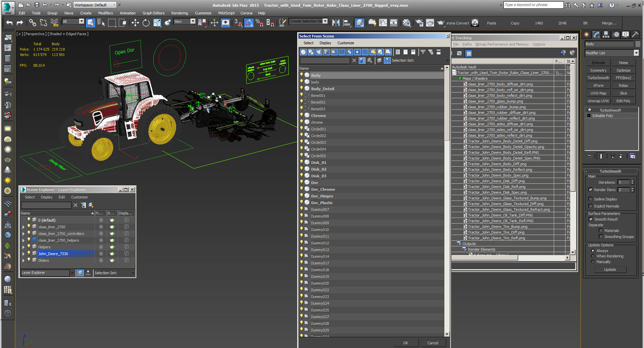Toggle Angle Snap in main toolbar
This screenshot has height=348, width=644.
pyautogui.click(x=249, y=23)
